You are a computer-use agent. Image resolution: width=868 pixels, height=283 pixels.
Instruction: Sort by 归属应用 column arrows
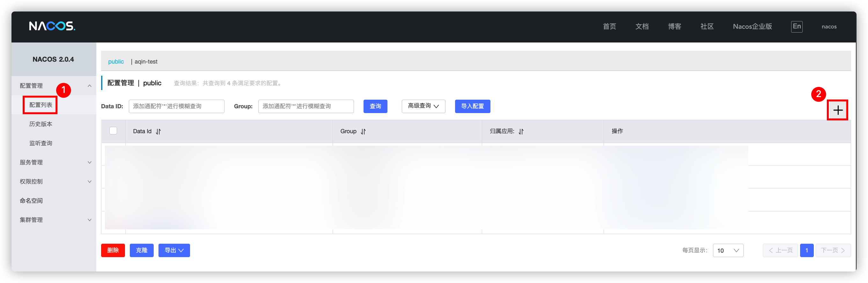click(521, 131)
